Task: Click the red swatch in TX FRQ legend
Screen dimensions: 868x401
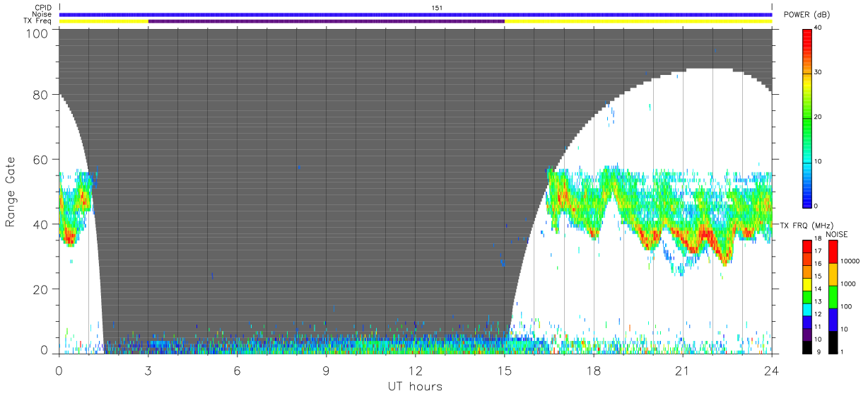Action: click(808, 246)
